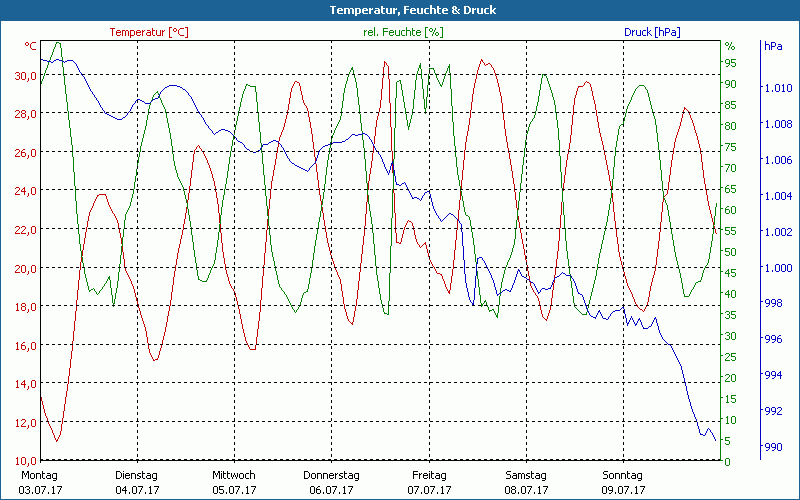The image size is (800, 500).
Task: Select the blue 'Druck [hPa]' legend label
Action: point(652,32)
